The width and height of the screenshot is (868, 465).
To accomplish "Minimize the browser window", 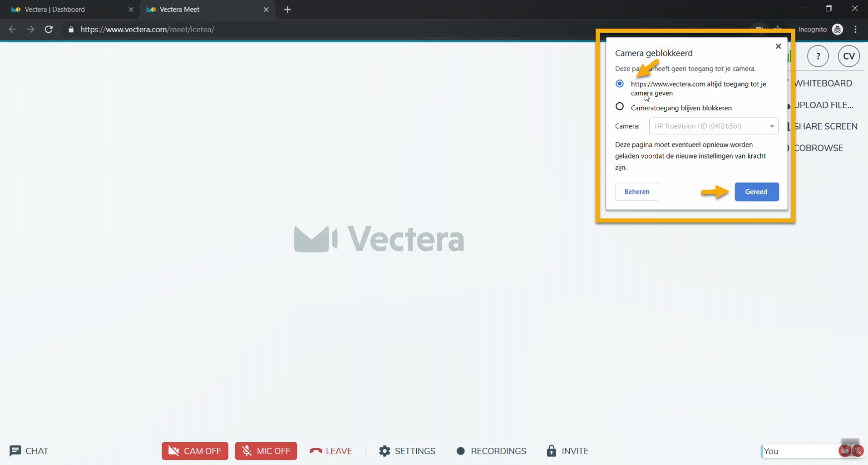I will coord(804,9).
